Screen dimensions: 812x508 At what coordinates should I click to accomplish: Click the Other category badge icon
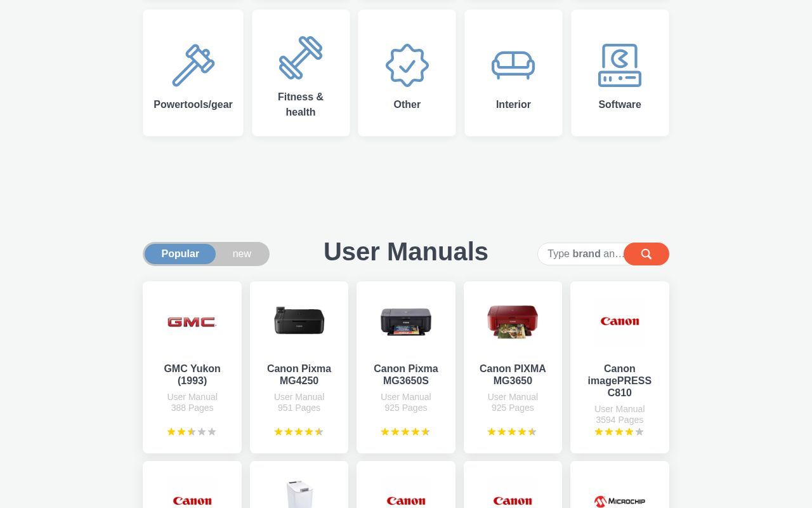[407, 65]
